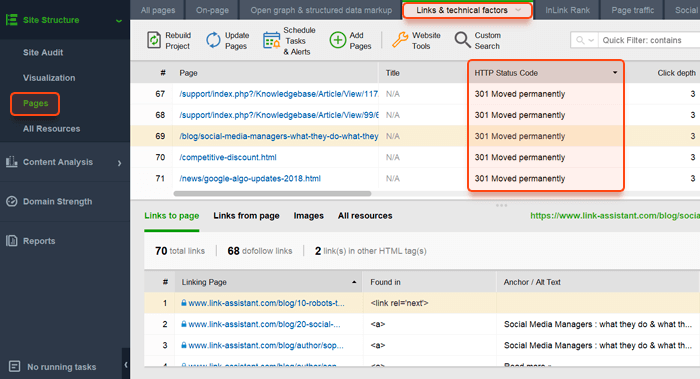Select the Images tab
This screenshot has height=379, width=700.
(308, 216)
